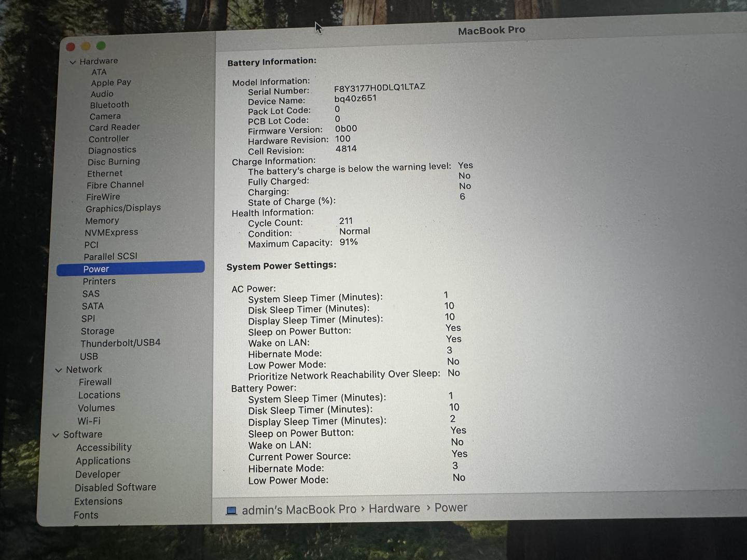Open the Volumes entry
747x560 pixels.
click(x=96, y=408)
